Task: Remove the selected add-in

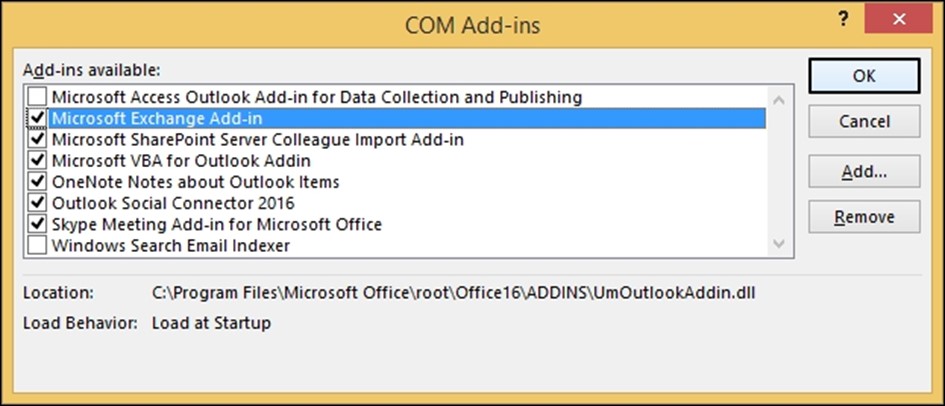Action: click(864, 217)
